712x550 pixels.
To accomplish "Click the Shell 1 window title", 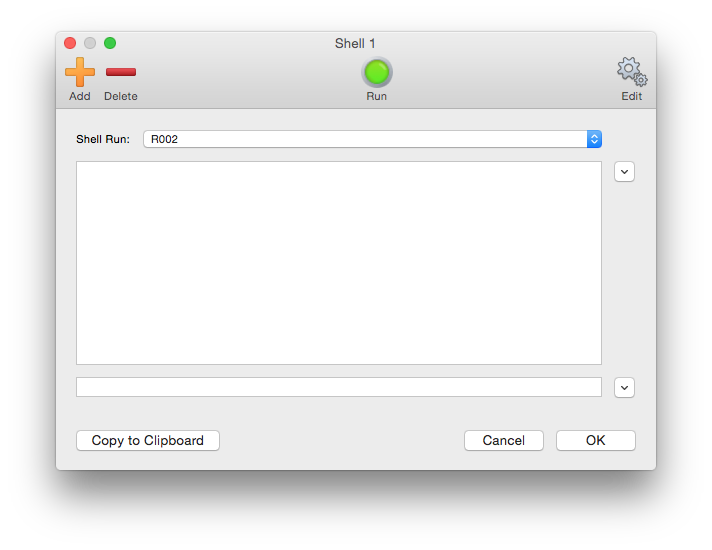I will [x=355, y=43].
